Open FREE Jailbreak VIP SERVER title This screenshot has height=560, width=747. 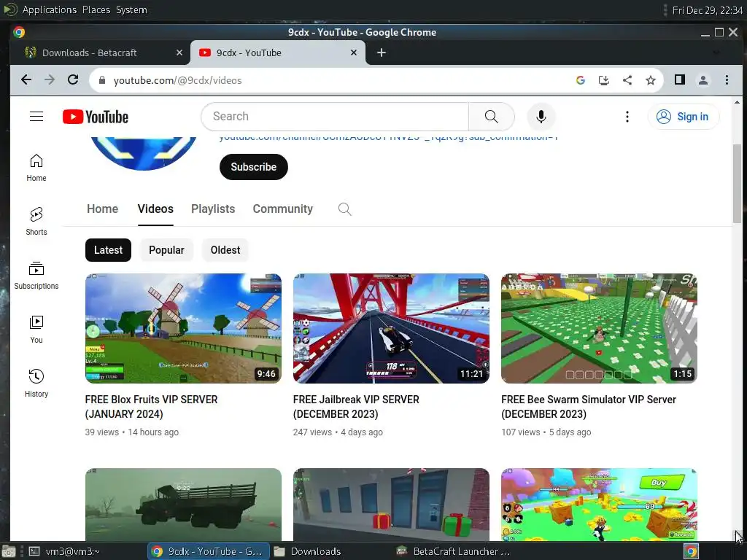[356, 407]
